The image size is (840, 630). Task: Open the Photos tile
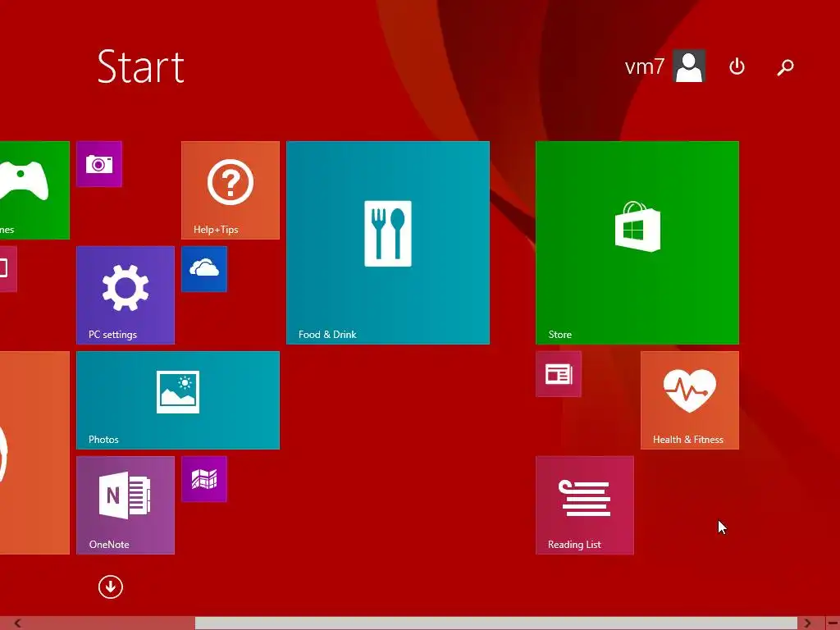coord(178,400)
